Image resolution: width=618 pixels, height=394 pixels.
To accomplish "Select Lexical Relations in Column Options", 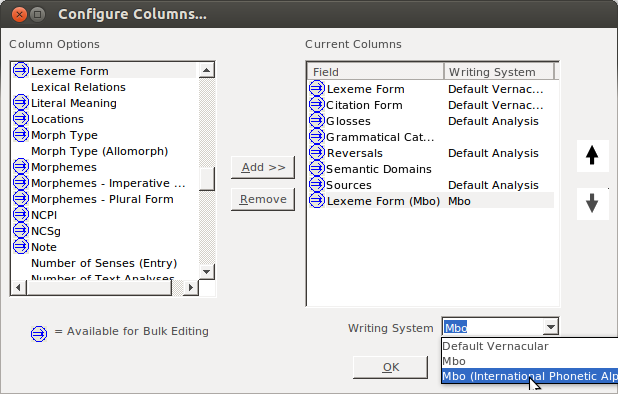I will (x=78, y=87).
